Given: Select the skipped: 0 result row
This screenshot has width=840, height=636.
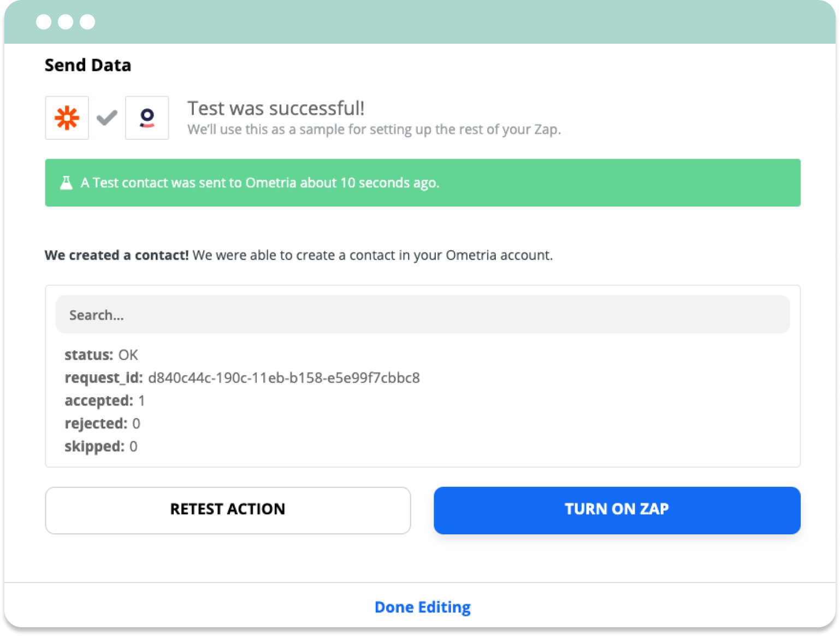Looking at the screenshot, I should 101,446.
